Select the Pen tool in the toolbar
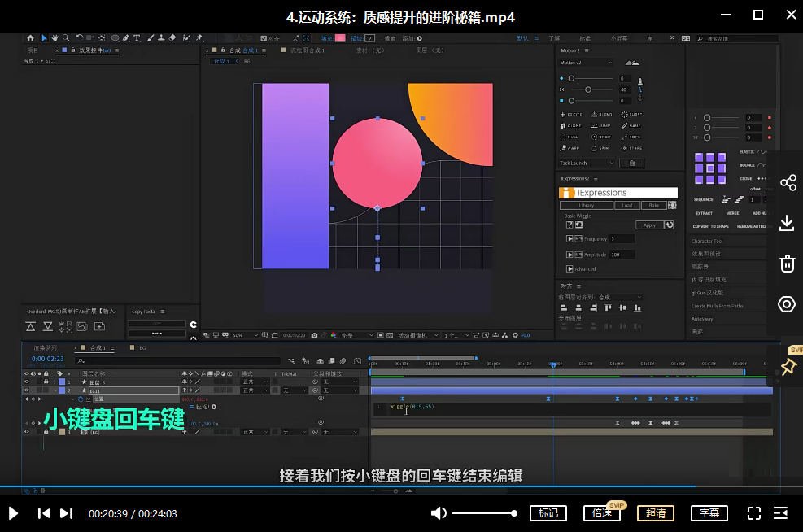Viewport: 803px width, 532px height. (x=125, y=36)
